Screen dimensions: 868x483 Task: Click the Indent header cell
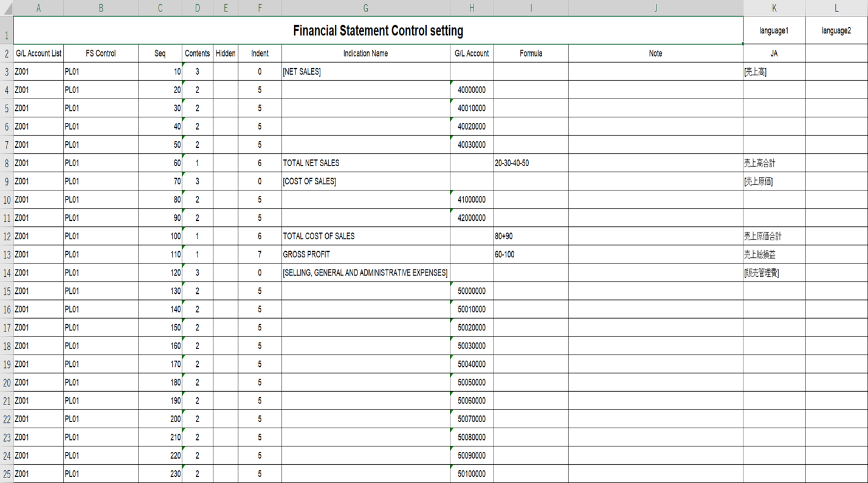(260, 54)
